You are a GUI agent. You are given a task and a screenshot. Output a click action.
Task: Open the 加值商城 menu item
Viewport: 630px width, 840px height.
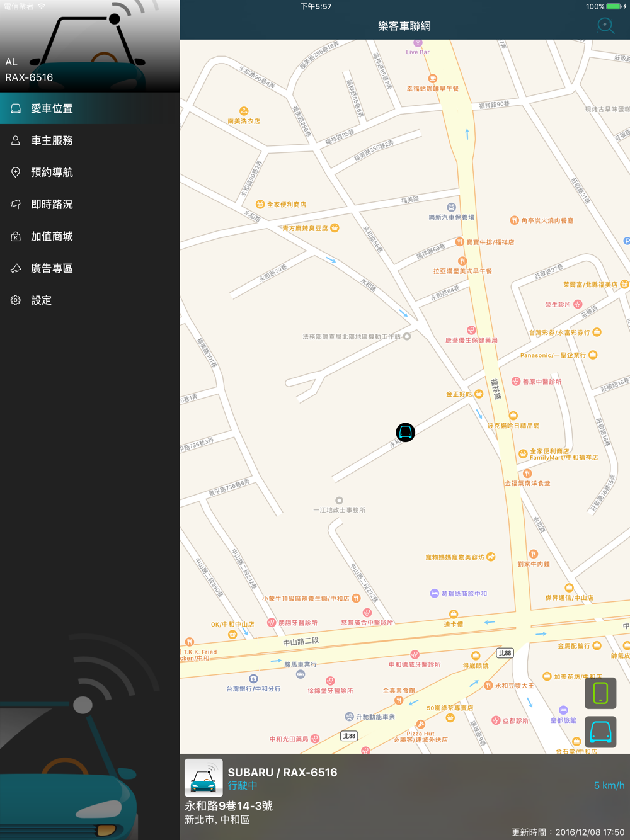coord(89,237)
